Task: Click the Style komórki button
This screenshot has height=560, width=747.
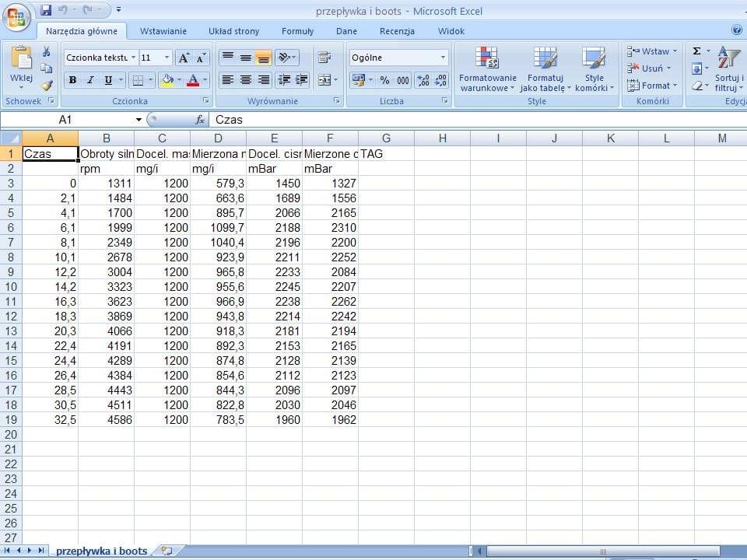Action: (594, 69)
